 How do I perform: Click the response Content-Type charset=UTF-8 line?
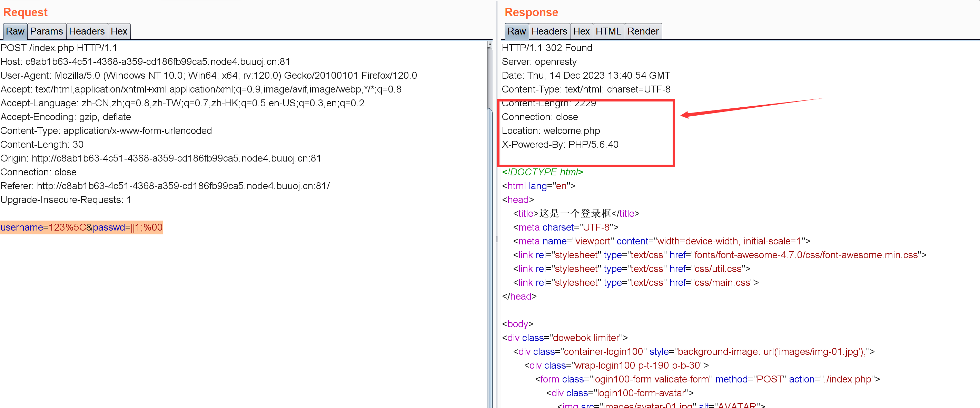coord(586,89)
